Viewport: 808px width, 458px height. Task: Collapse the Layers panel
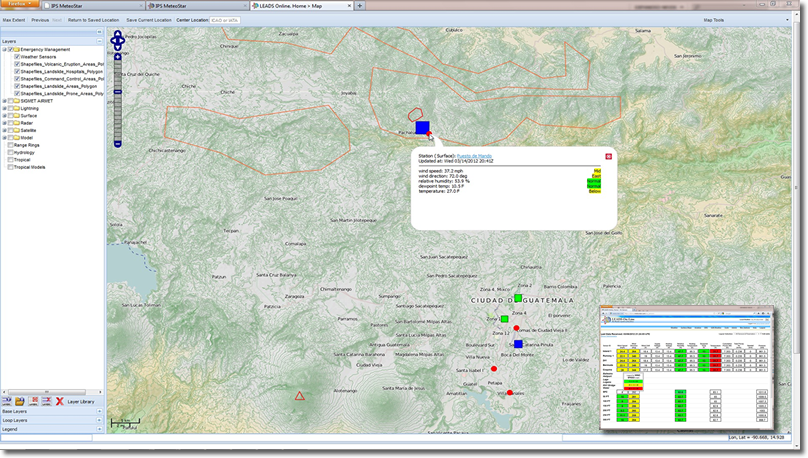(x=99, y=41)
